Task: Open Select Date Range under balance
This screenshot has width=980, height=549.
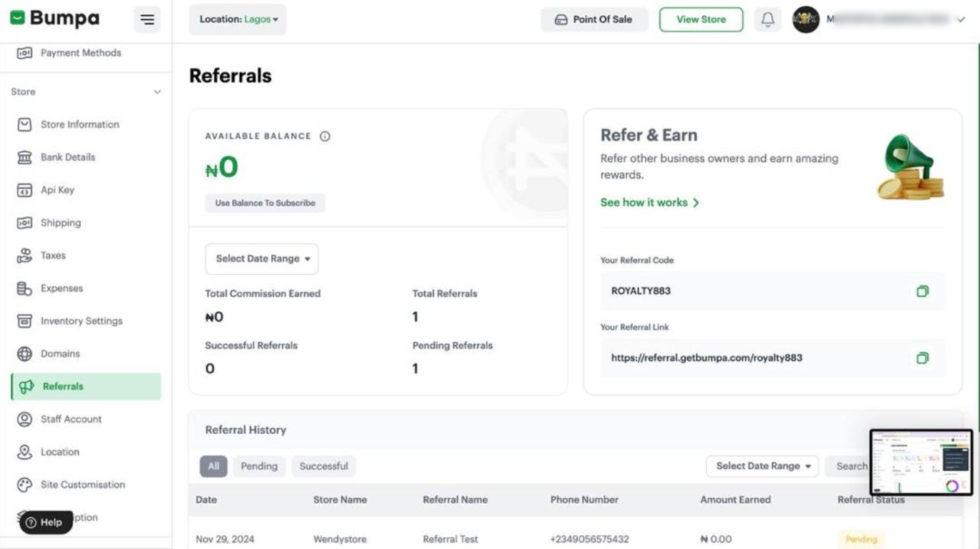Action: coord(262,259)
